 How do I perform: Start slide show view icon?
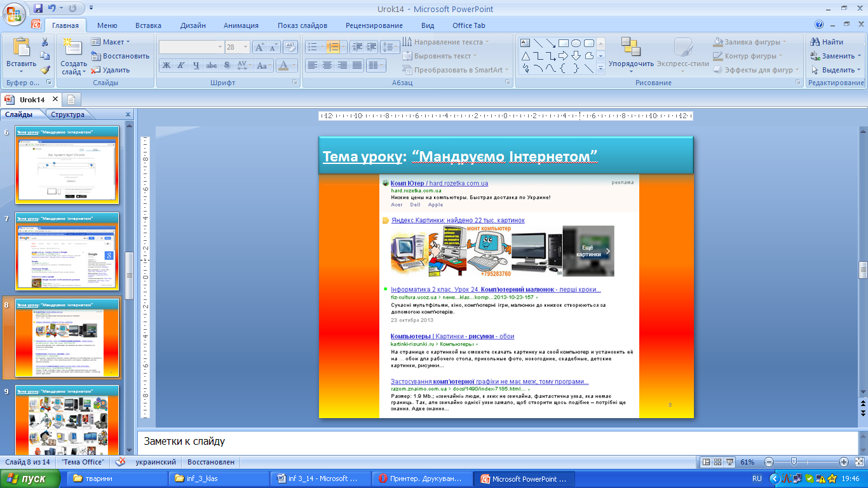click(730, 462)
